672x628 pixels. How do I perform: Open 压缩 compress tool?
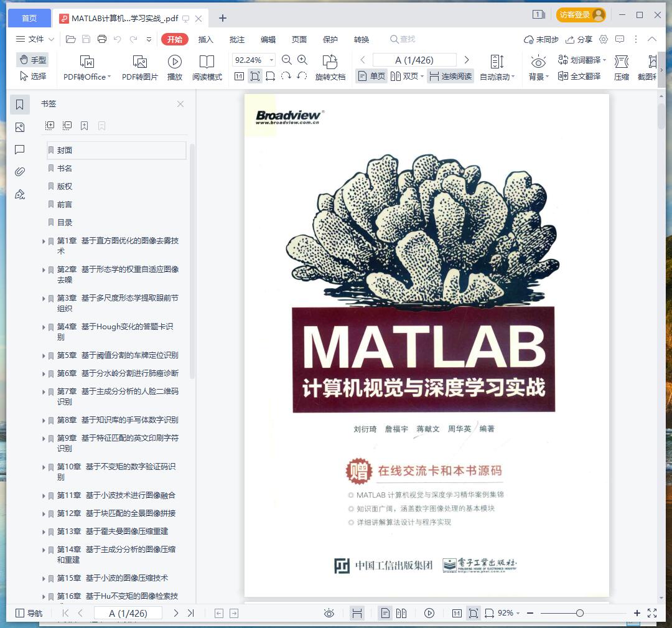coord(622,68)
